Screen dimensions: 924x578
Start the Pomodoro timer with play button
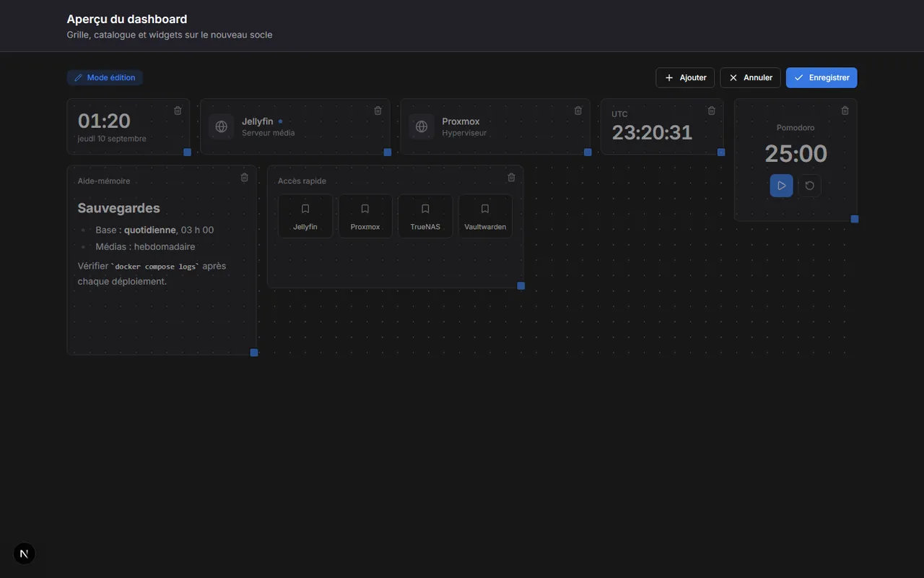[x=781, y=186]
